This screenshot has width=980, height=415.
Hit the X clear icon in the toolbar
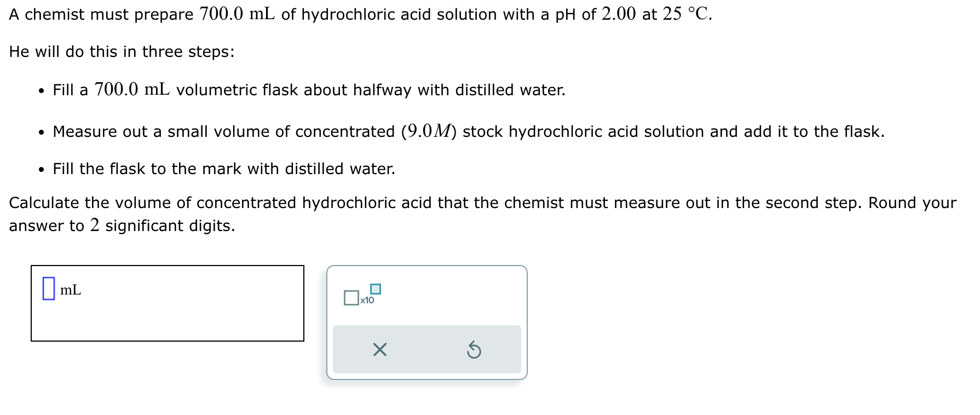pos(381,350)
